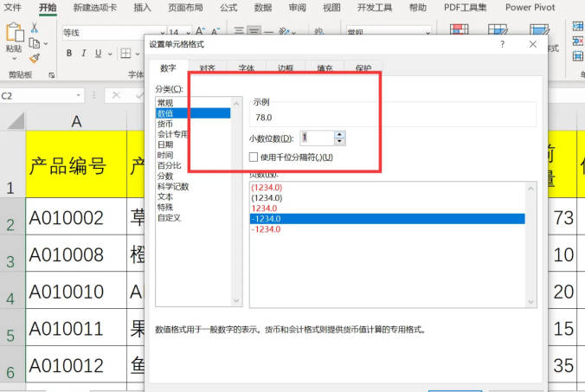585x392 pixels.
Task: Click negative numbers list scroll up arrow
Action: [x=530, y=189]
